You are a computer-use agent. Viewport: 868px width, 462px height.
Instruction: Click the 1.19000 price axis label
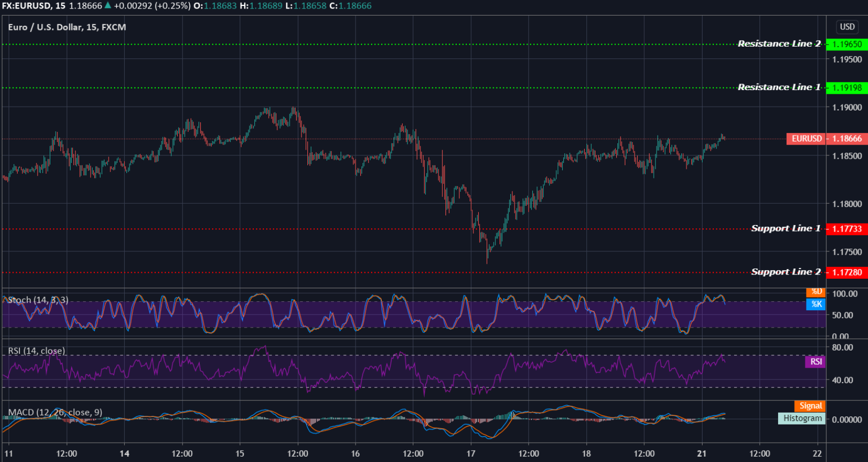coord(847,108)
